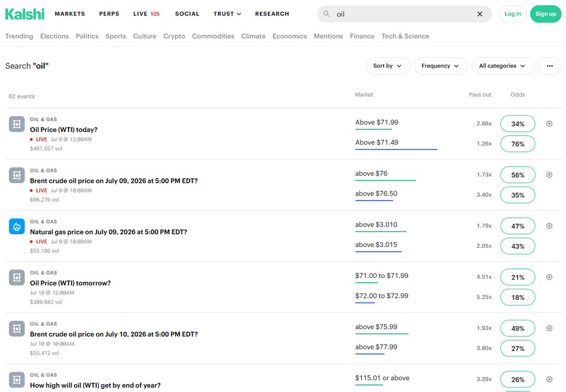Viewport: 566px width, 392px height.
Task: Open Social in the top navigation
Action: tap(187, 14)
